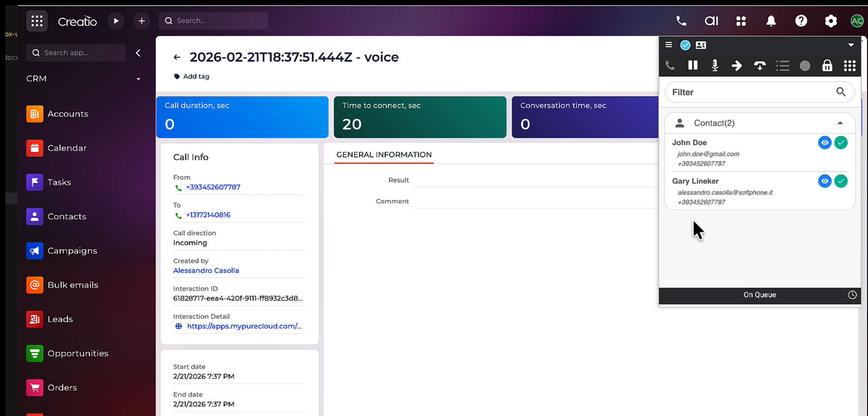Image resolution: width=868 pixels, height=416 pixels.
Task: Open the dashboards tiles icon in top bar
Action: coord(741,21)
